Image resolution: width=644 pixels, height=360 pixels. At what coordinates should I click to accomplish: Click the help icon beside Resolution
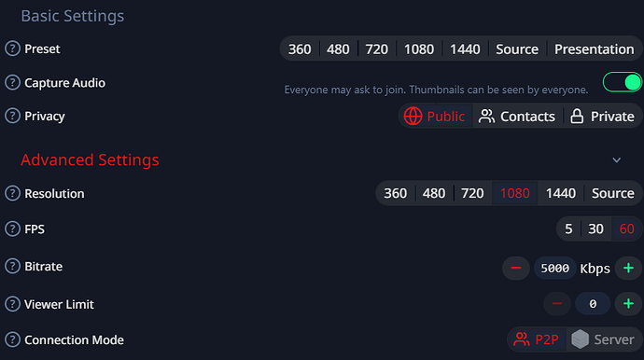click(12, 193)
